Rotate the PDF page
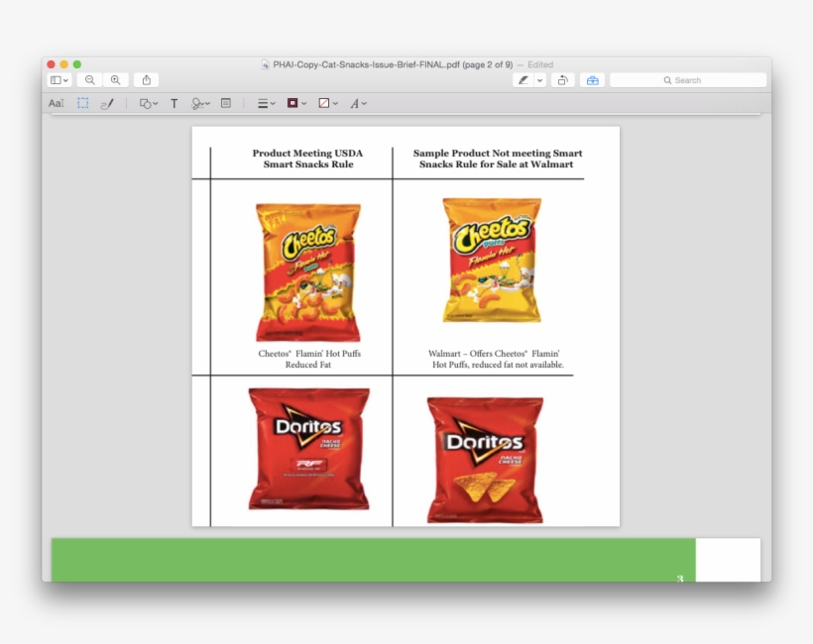 (x=562, y=79)
